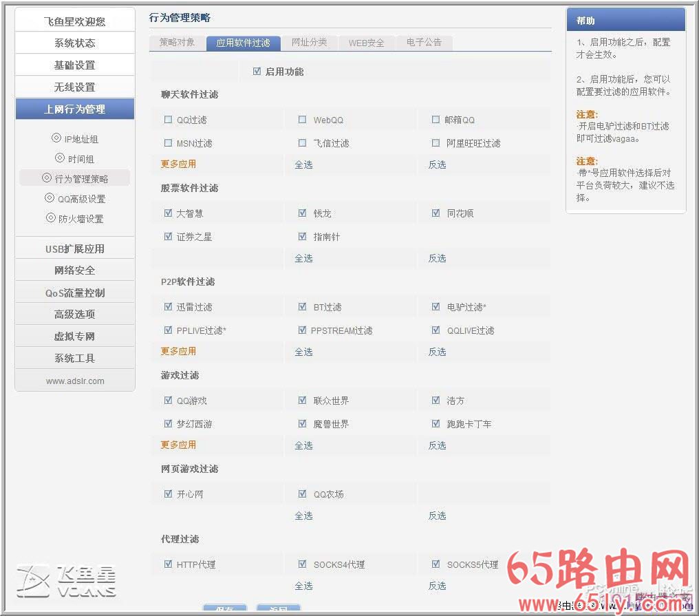
Task: Uncheck 证券之星 filter
Action: [168, 236]
